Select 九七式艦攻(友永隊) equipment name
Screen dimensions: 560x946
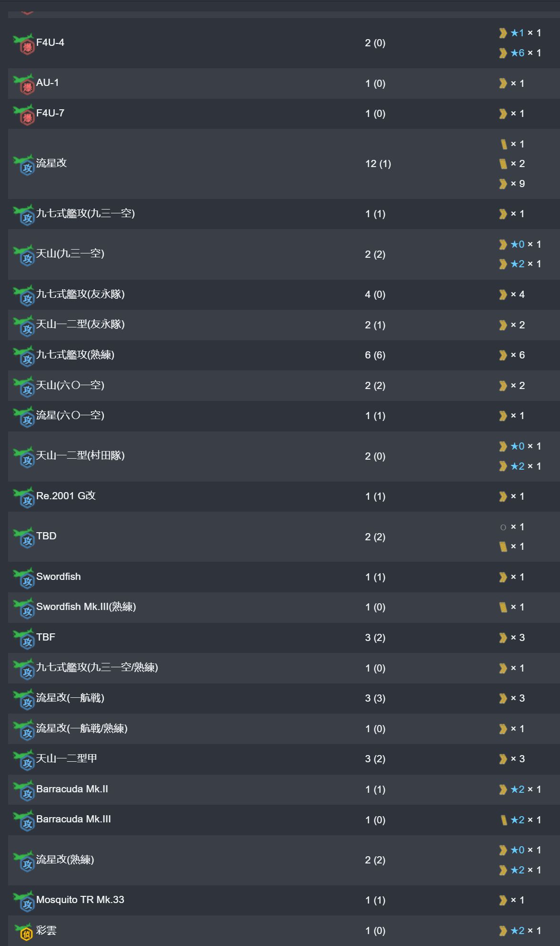coord(80,294)
